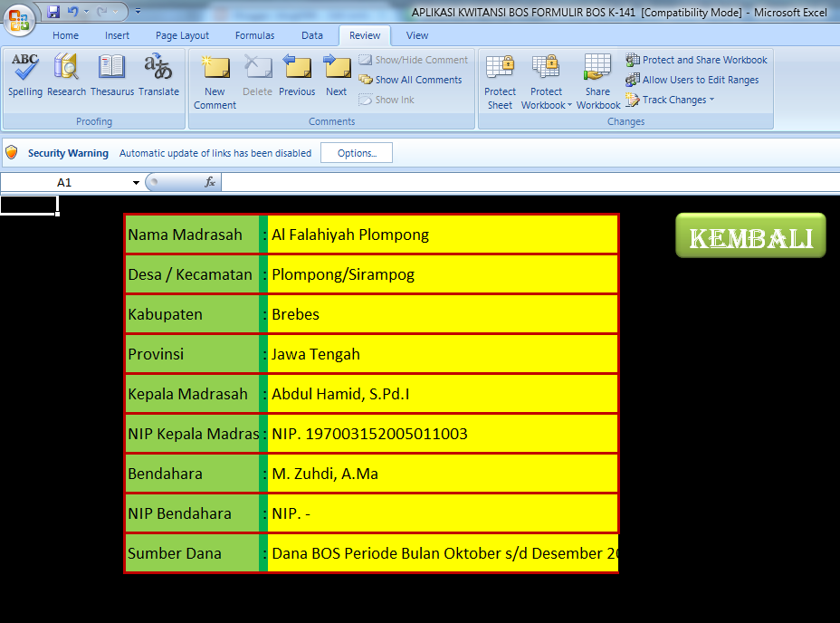The height and width of the screenshot is (623, 840).
Task: Choose Protect and Share Workbook
Action: pyautogui.click(x=696, y=60)
